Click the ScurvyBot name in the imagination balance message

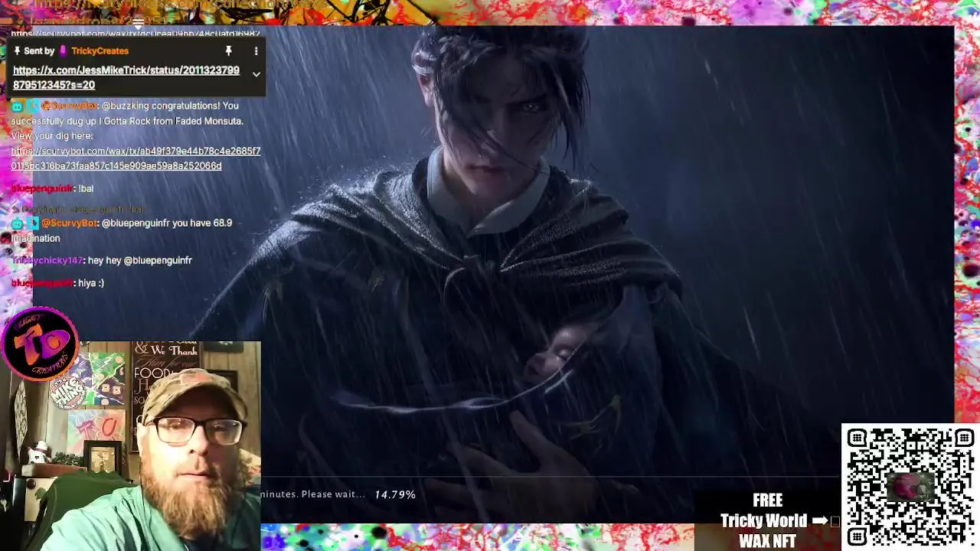pyautogui.click(x=70, y=223)
